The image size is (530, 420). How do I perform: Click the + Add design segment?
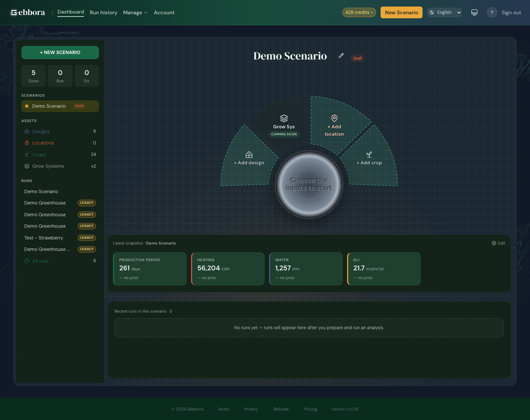pyautogui.click(x=249, y=159)
